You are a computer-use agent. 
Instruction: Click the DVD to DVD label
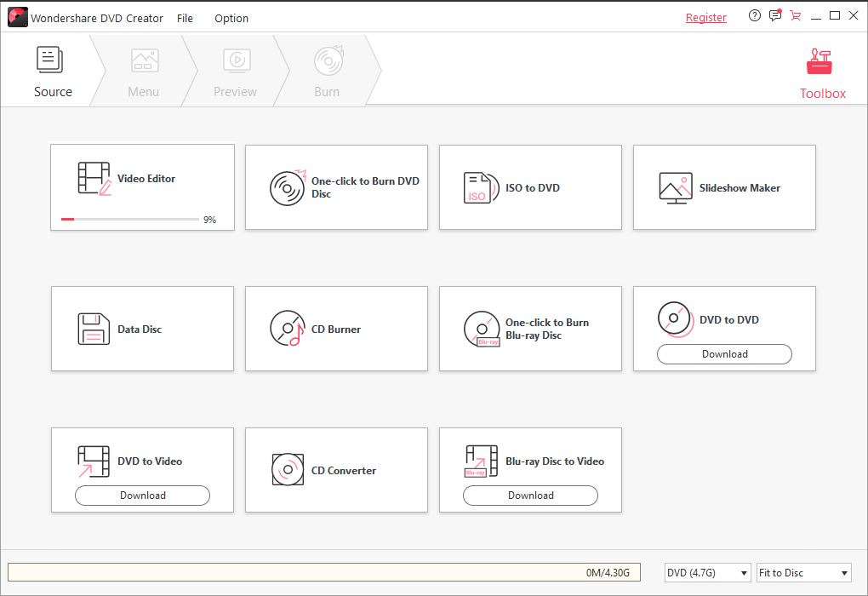pyautogui.click(x=729, y=319)
